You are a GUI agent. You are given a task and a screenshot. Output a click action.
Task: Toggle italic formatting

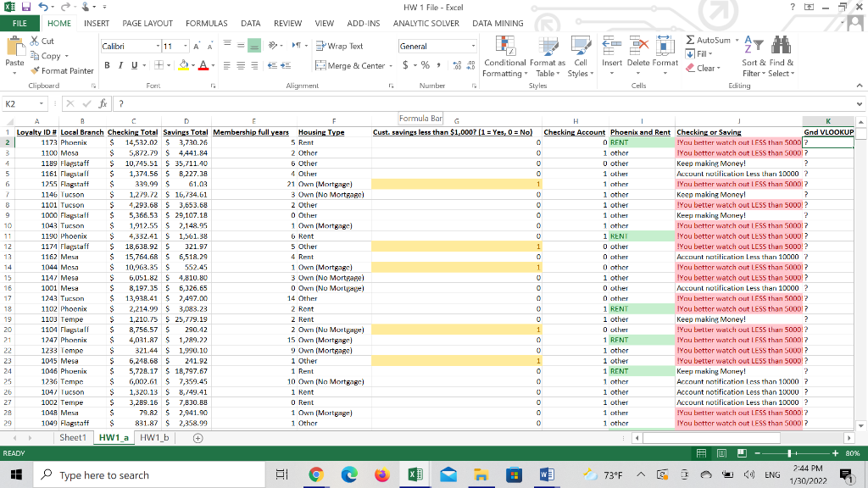(120, 65)
